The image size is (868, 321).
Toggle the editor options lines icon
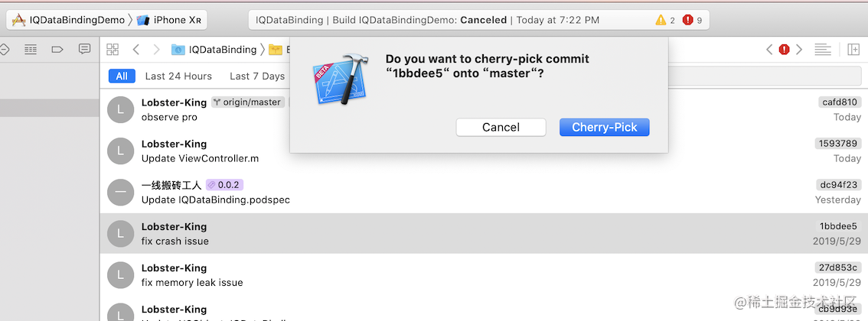pyautogui.click(x=823, y=50)
